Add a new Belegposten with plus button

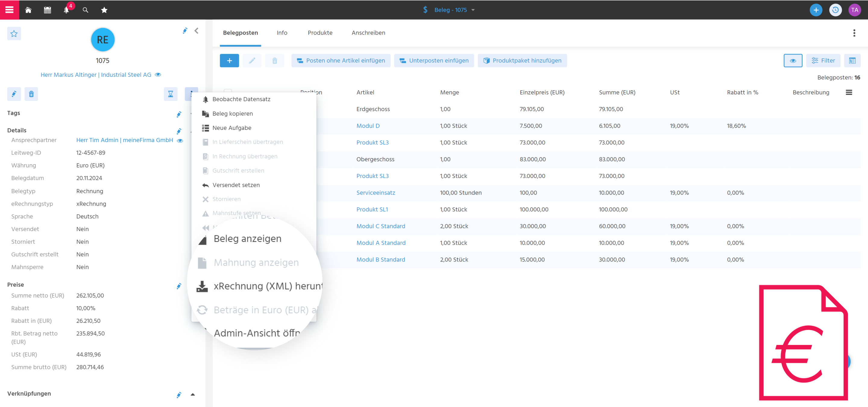coord(229,61)
